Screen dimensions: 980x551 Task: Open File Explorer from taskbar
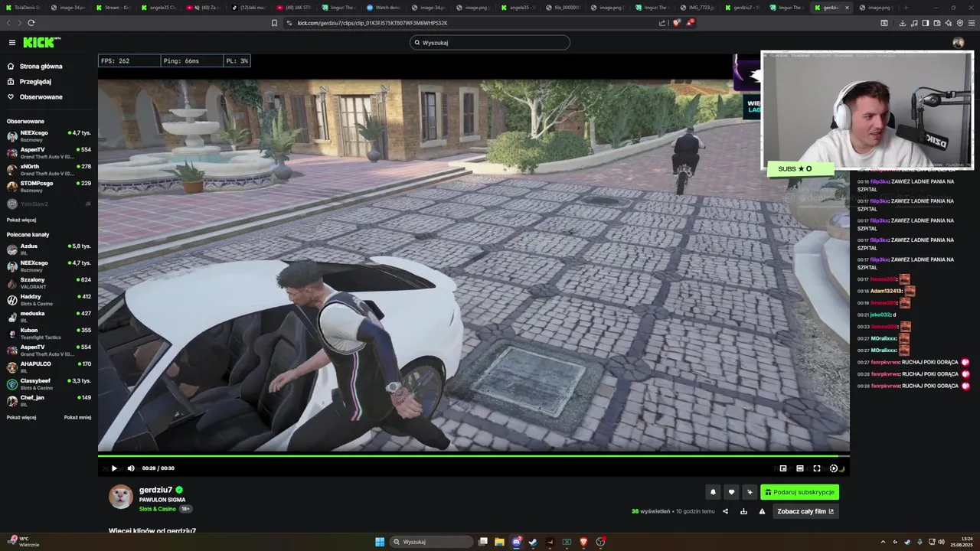[x=499, y=542]
